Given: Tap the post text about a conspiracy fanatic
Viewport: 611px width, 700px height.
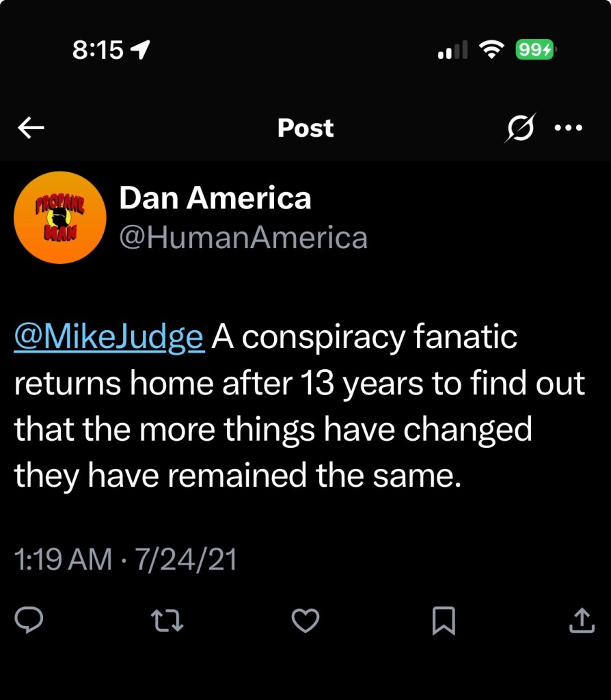Looking at the screenshot, I should 301,407.
